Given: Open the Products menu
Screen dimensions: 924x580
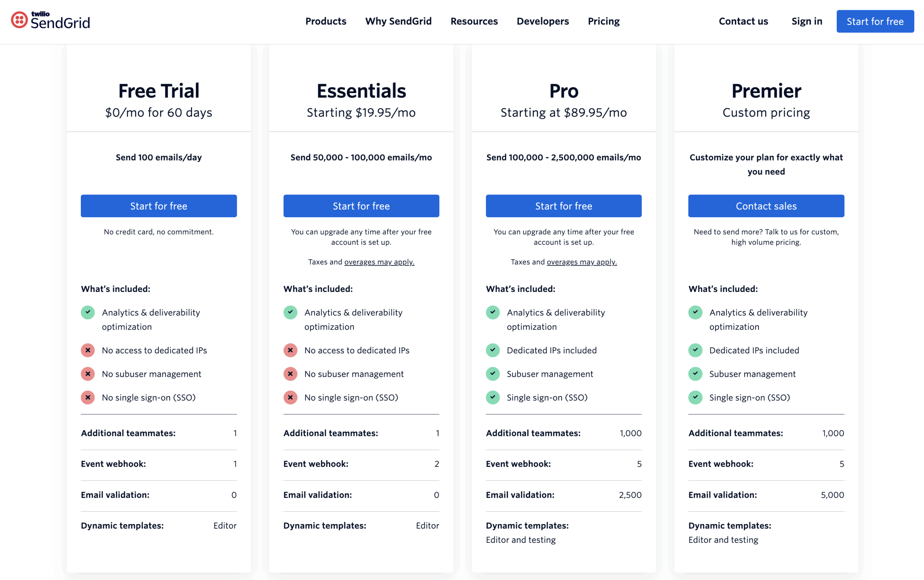Looking at the screenshot, I should click(326, 22).
